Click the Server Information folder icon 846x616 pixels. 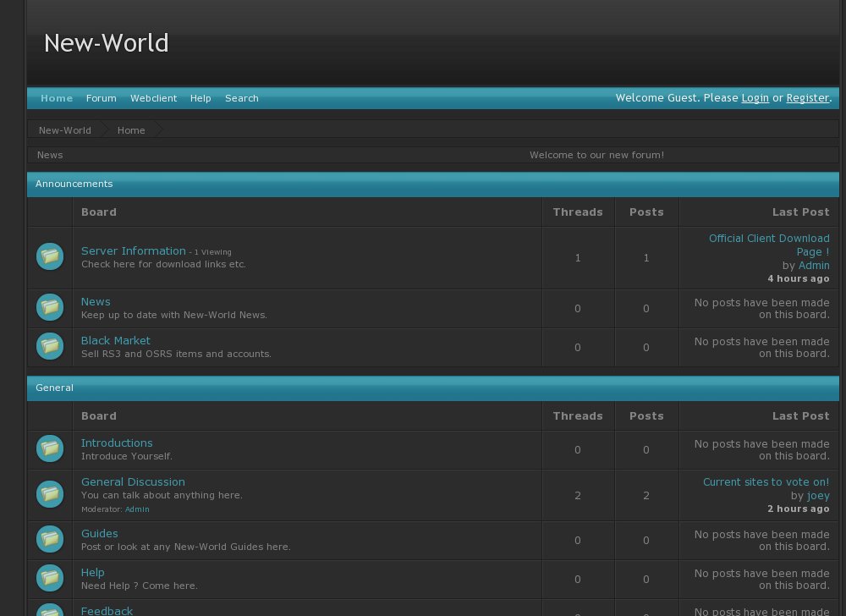pyautogui.click(x=49, y=256)
